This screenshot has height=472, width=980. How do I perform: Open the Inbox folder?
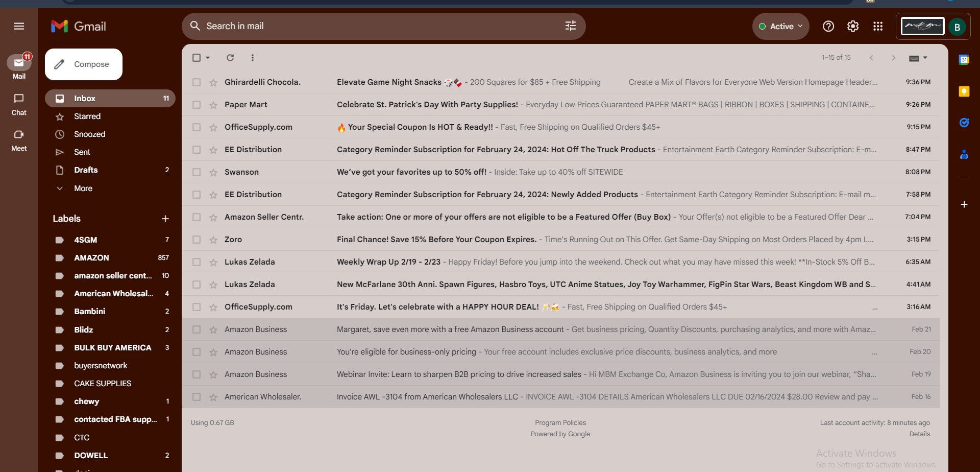[110, 99]
